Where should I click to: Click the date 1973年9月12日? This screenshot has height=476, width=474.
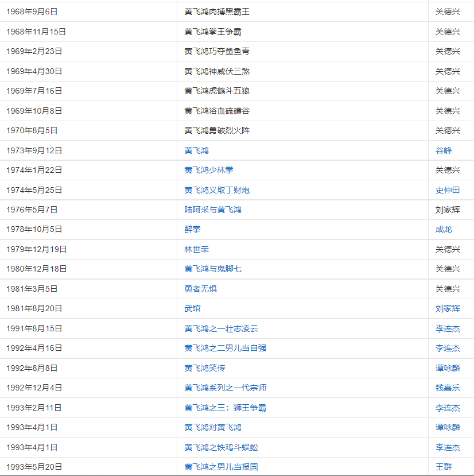point(34,150)
